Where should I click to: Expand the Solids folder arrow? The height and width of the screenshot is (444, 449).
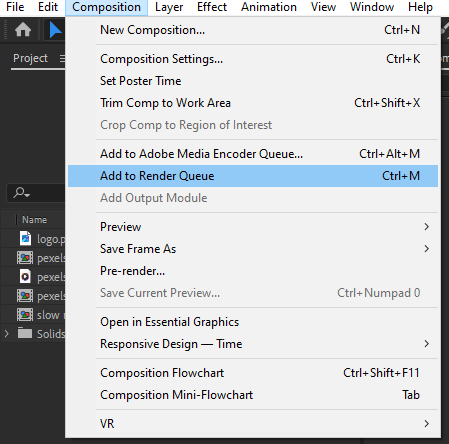pos(6,333)
